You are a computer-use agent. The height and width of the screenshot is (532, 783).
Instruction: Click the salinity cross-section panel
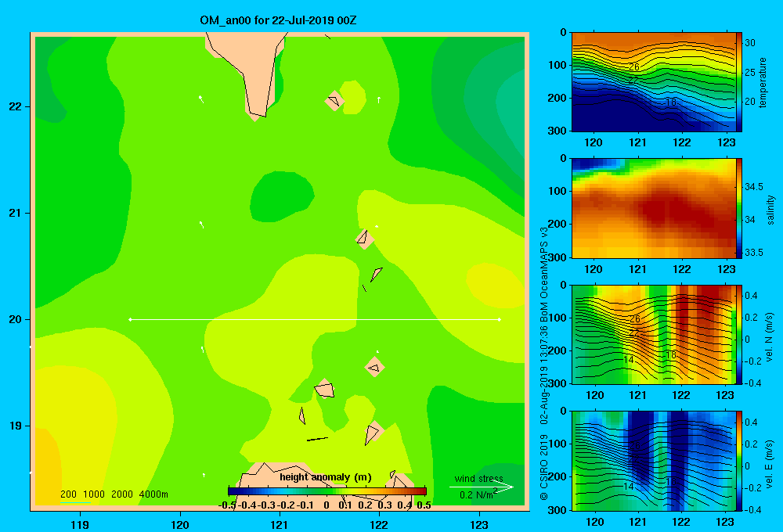654,208
